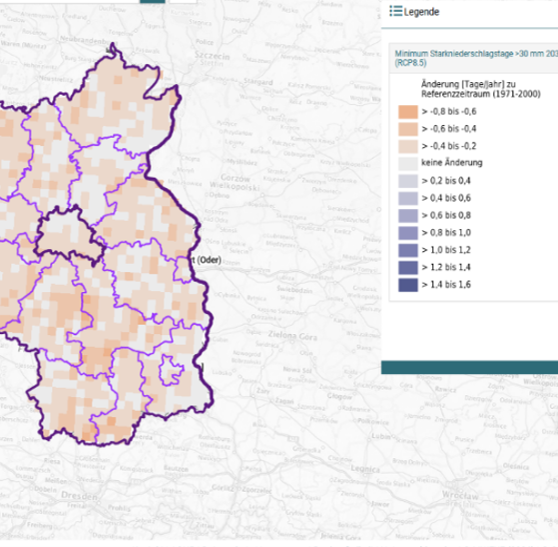Select the > 0,4 bis 0,6 swatch
The image size is (558, 547).
coord(408,198)
